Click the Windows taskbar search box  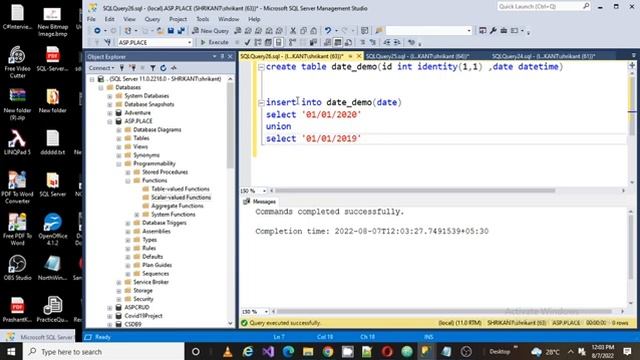click(x=104, y=351)
